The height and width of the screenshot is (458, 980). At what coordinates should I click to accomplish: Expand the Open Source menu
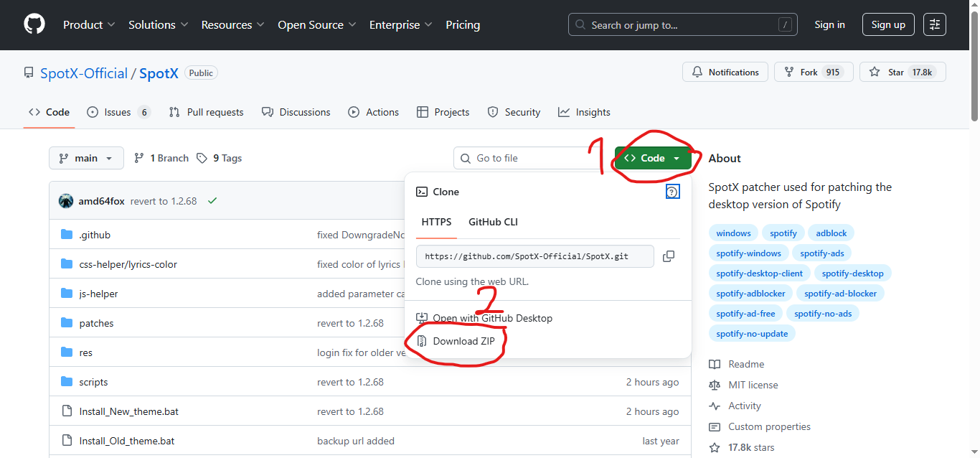[x=317, y=24]
